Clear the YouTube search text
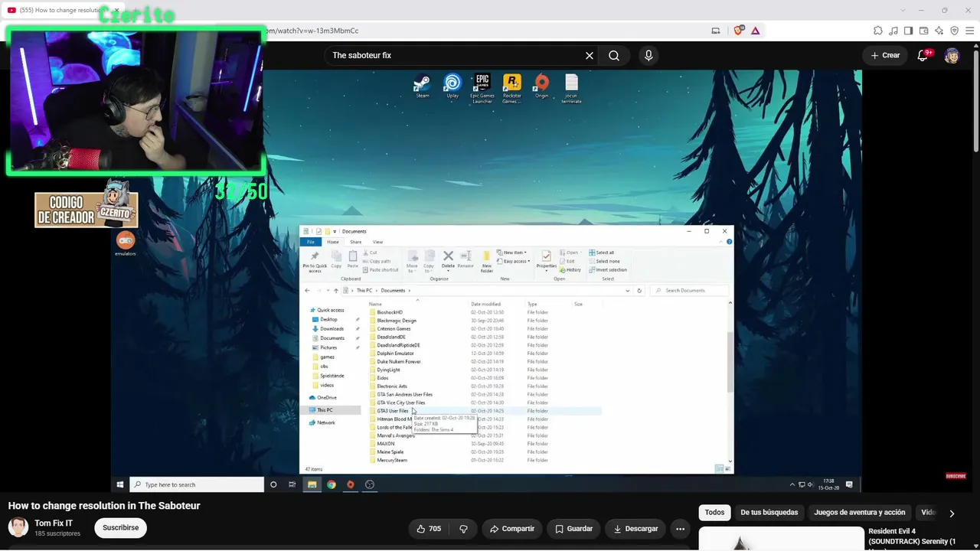 [x=590, y=55]
